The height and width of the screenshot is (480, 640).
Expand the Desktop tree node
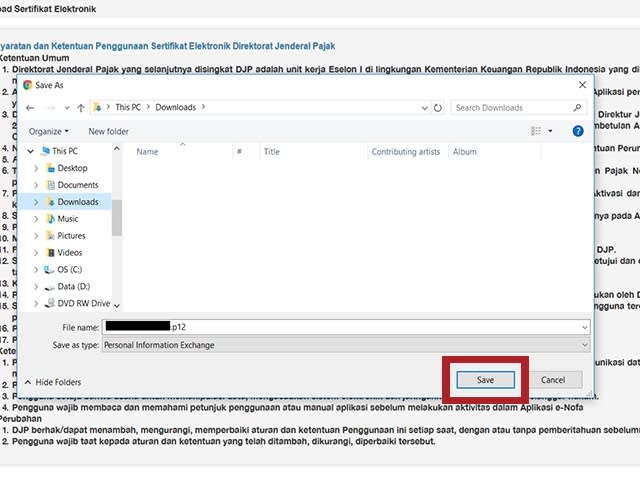[36, 168]
